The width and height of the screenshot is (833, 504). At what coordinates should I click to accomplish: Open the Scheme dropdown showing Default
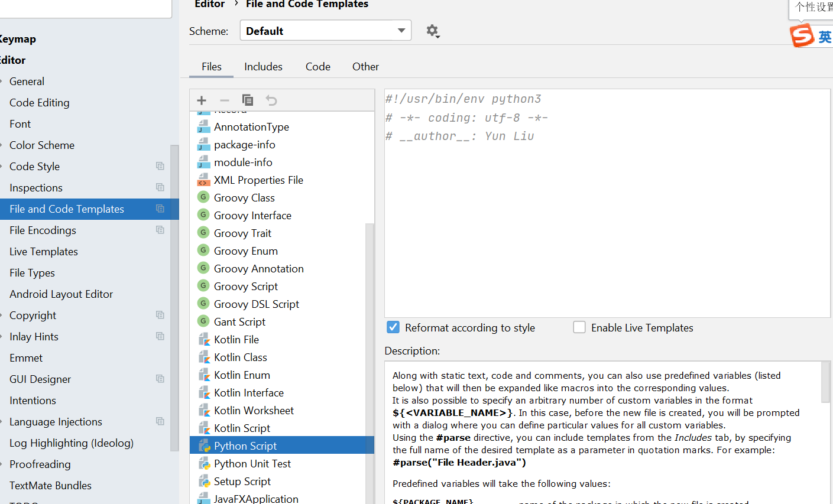coord(326,31)
